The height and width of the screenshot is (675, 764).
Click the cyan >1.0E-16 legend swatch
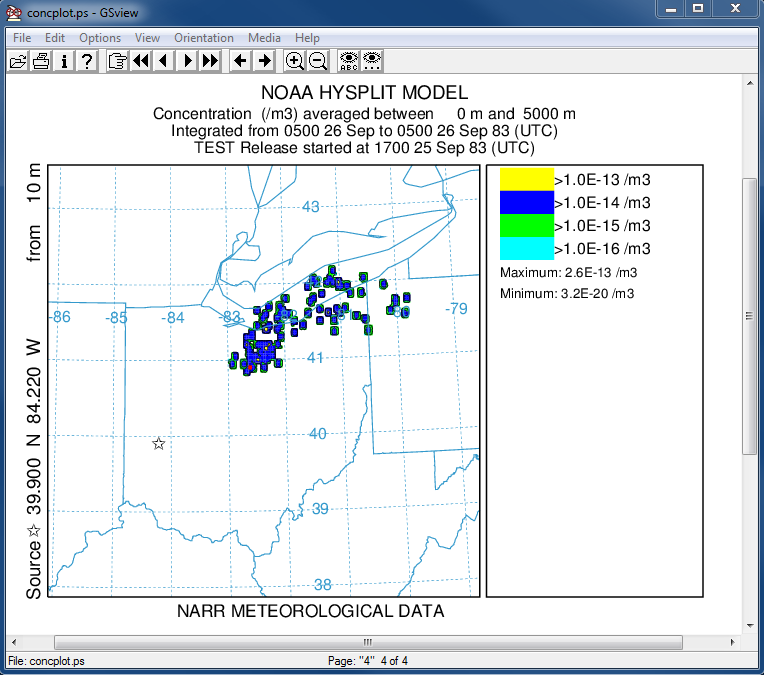pyautogui.click(x=527, y=248)
